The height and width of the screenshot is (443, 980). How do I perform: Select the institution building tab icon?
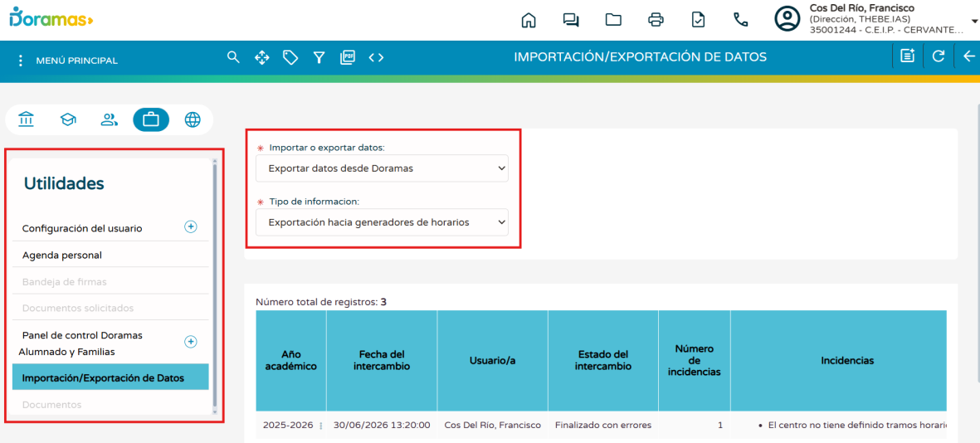(x=27, y=119)
